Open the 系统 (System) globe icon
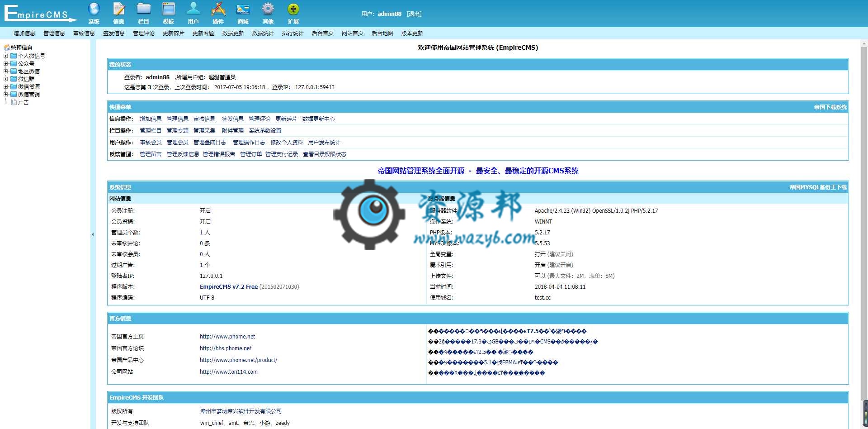 pos(94,9)
